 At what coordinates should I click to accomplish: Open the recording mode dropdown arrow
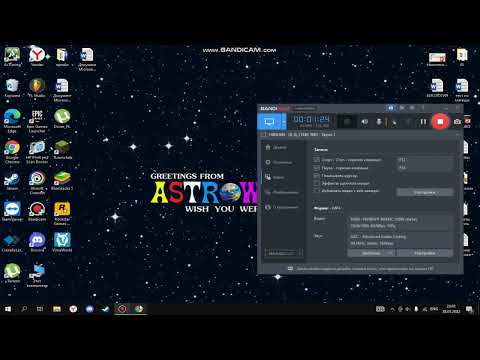[284, 122]
